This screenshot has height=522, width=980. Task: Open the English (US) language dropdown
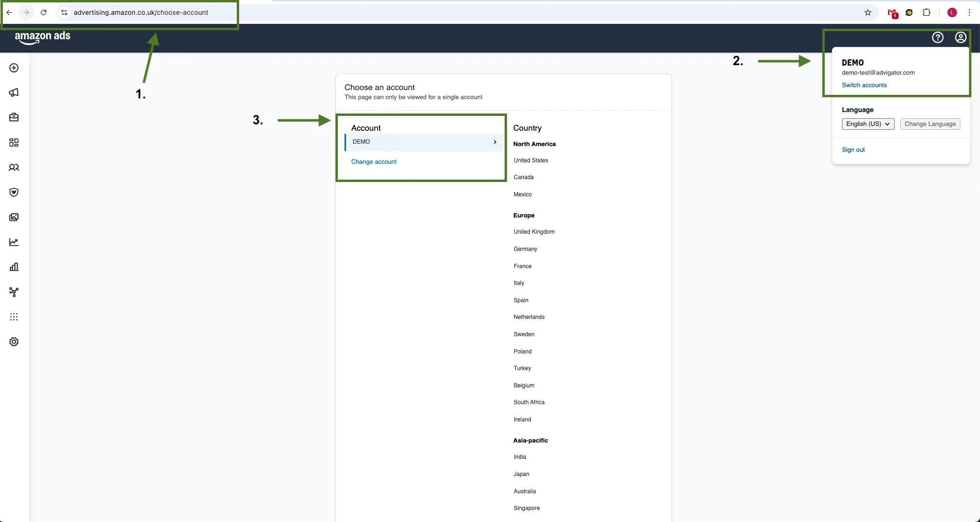pyautogui.click(x=868, y=124)
